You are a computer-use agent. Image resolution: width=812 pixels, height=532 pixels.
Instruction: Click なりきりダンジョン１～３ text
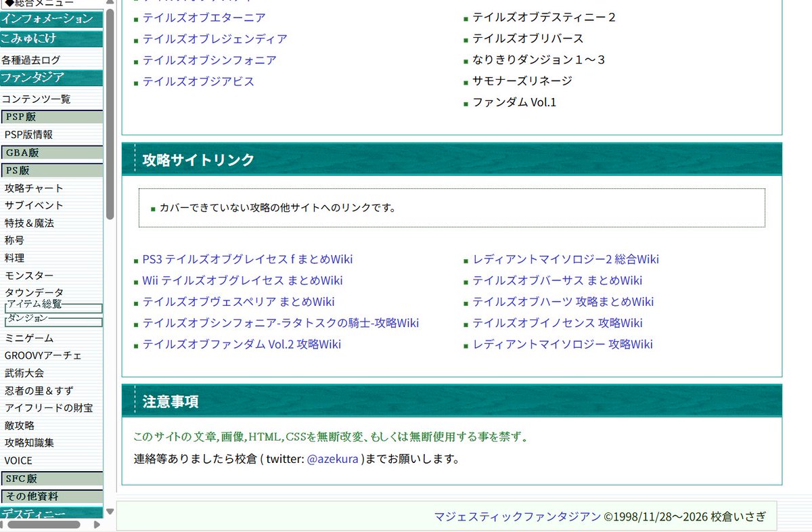pyautogui.click(x=539, y=60)
